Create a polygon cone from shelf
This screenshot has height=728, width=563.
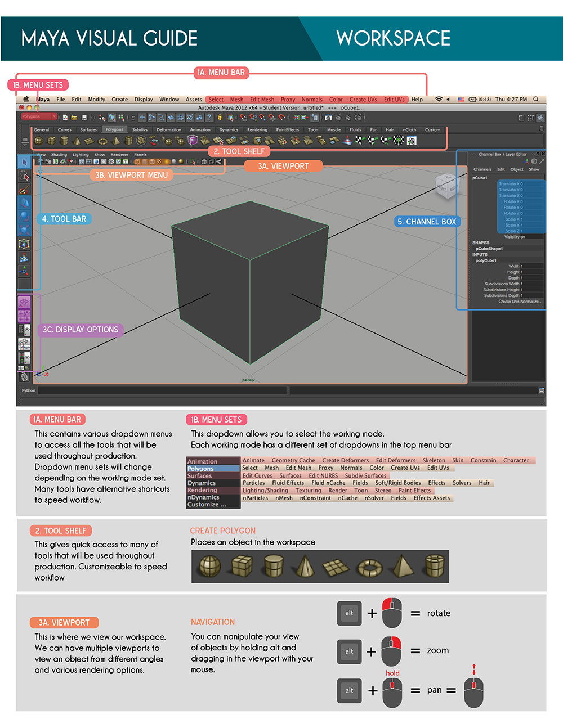click(77, 140)
